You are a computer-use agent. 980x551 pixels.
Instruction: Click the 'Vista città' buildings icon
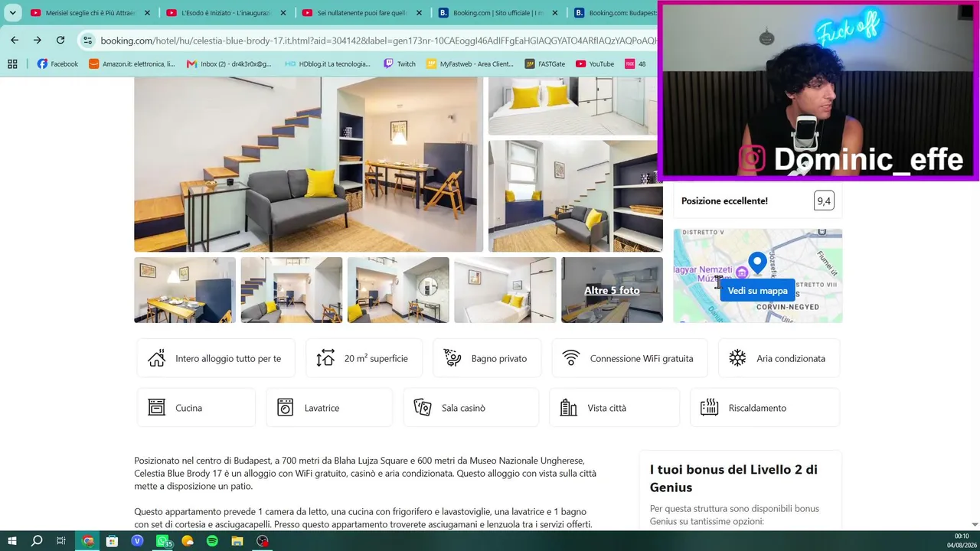coord(568,408)
